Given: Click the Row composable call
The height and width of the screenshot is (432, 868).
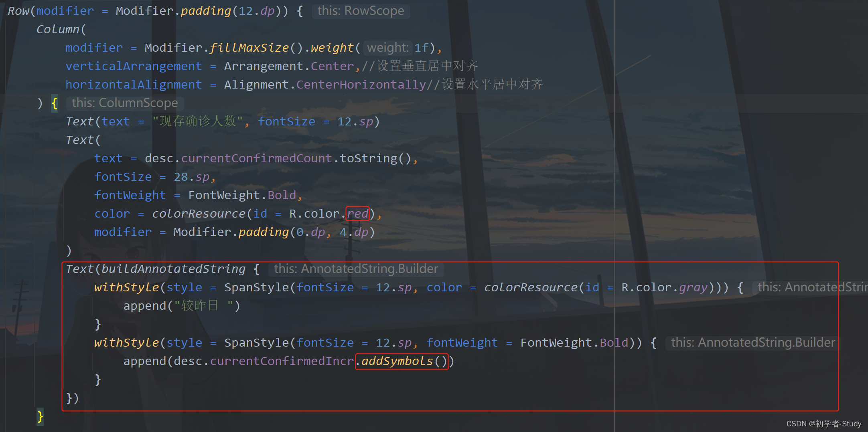Looking at the screenshot, I should (x=18, y=11).
